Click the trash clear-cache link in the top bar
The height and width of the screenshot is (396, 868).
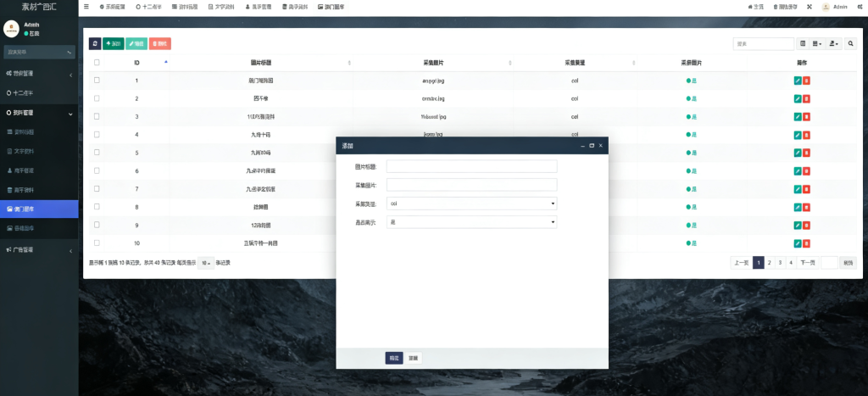click(x=785, y=7)
